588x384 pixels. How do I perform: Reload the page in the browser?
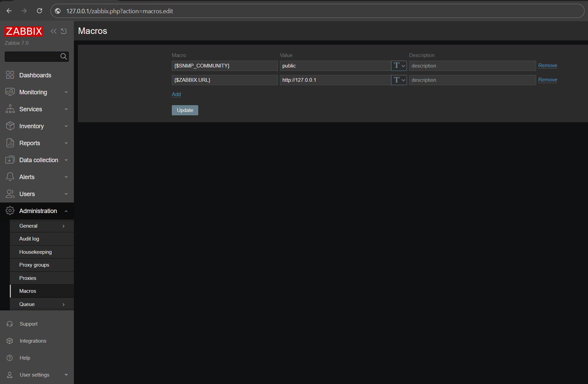tap(40, 11)
